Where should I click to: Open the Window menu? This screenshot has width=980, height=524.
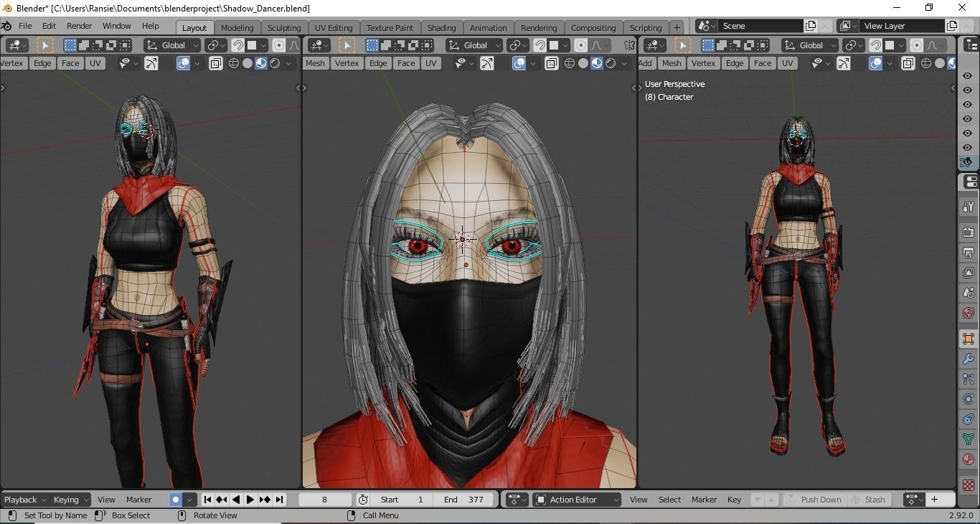[x=116, y=26]
